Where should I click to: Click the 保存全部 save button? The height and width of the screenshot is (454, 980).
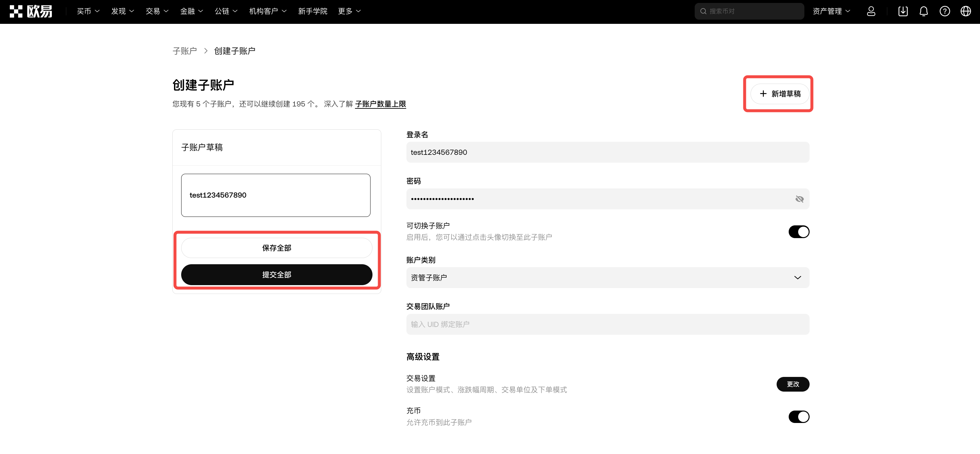click(277, 247)
